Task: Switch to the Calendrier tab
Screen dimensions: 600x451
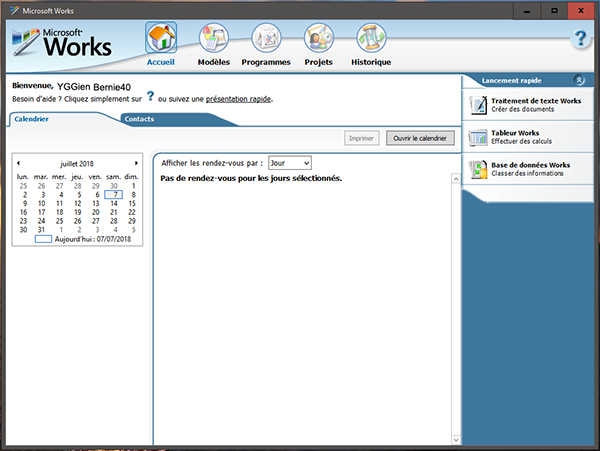Action: (x=31, y=119)
